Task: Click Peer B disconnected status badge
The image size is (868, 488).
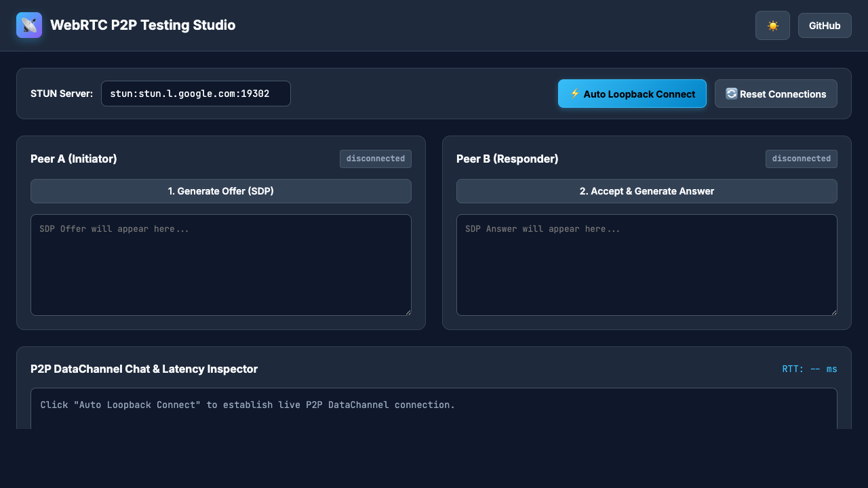Action: (x=802, y=159)
